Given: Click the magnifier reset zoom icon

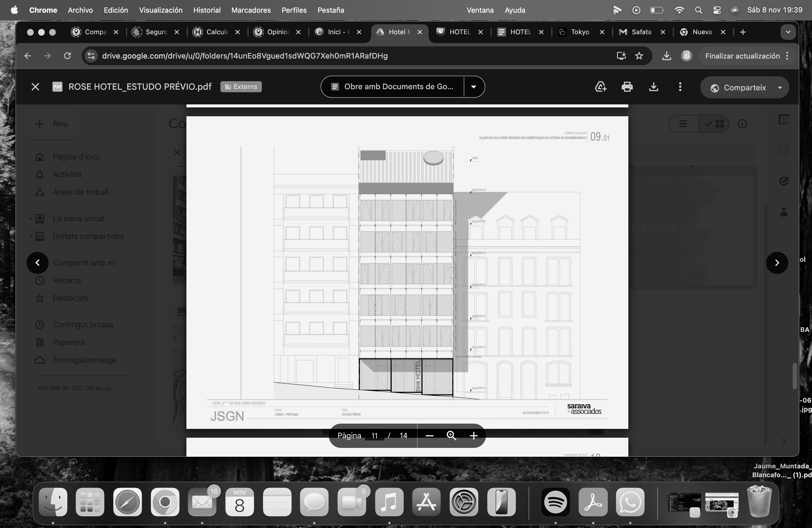Looking at the screenshot, I should 451,435.
